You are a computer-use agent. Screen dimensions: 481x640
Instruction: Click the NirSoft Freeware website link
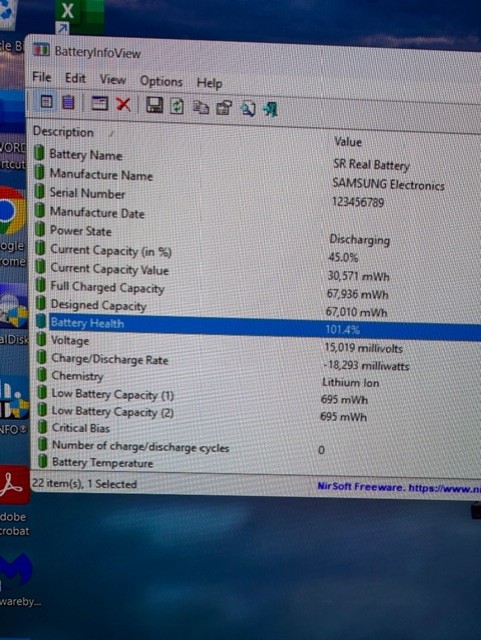click(399, 487)
